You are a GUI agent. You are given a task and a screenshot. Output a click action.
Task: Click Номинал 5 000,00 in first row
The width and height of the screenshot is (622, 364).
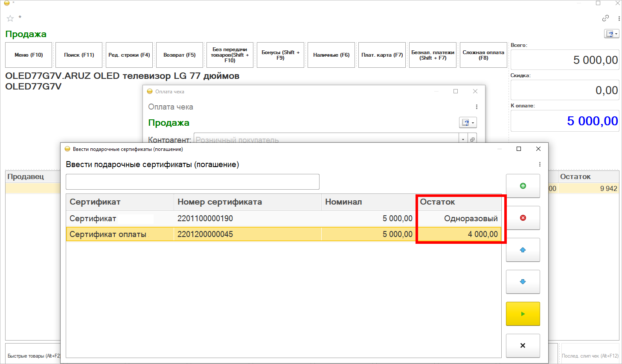pos(398,219)
